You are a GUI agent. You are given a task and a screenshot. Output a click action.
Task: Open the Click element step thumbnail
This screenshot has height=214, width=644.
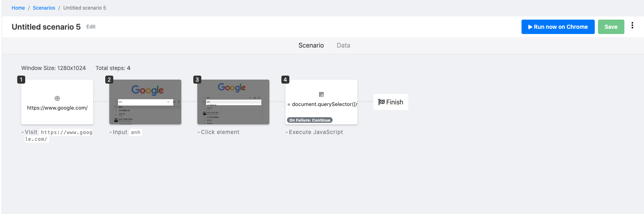click(233, 102)
